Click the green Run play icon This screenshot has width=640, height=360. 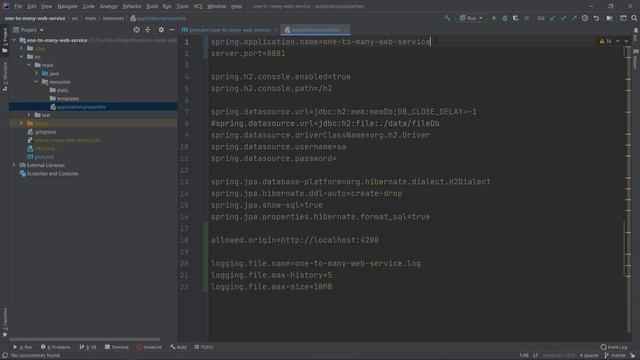(494, 18)
